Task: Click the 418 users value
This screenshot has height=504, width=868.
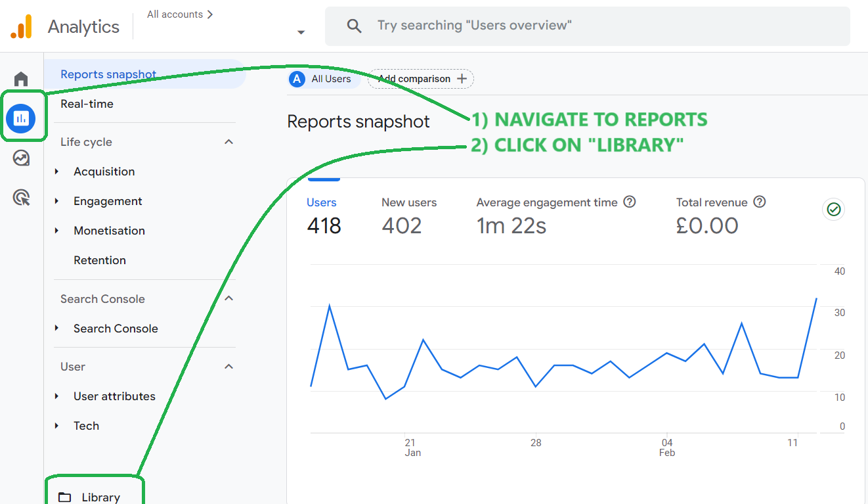Action: click(324, 226)
